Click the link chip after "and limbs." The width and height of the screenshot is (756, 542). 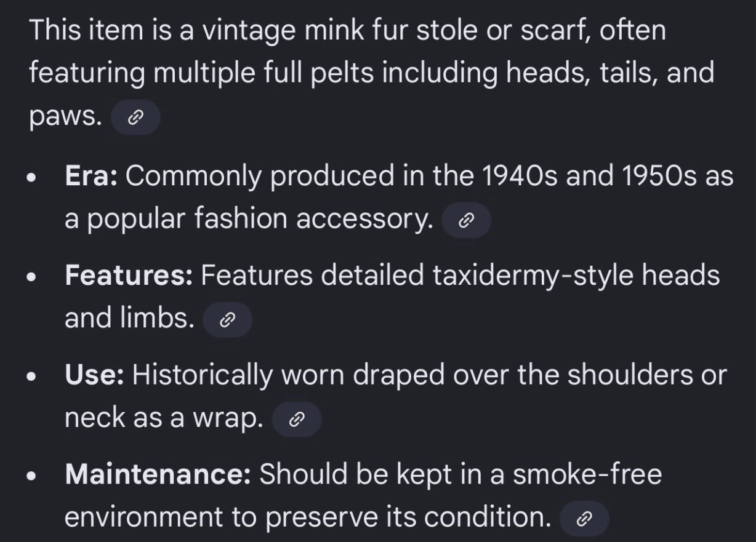[x=227, y=320]
